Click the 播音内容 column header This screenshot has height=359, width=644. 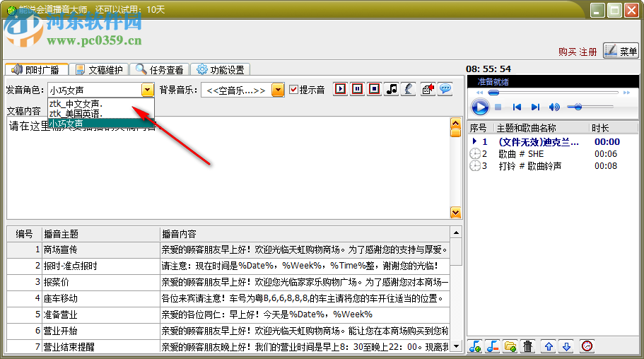(305, 234)
